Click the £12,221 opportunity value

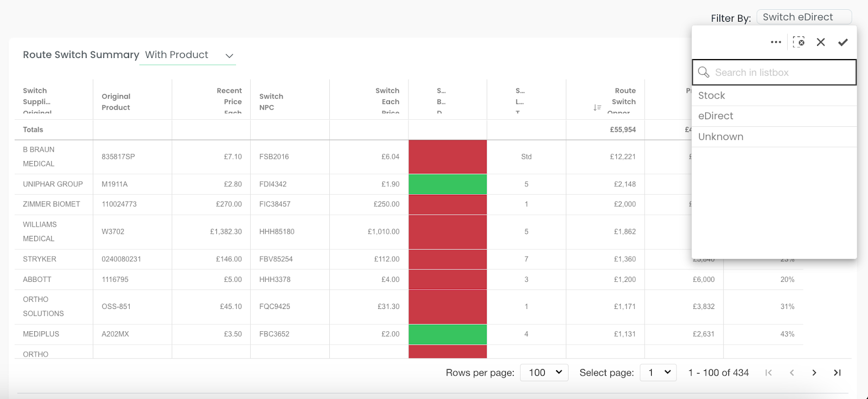623,157
